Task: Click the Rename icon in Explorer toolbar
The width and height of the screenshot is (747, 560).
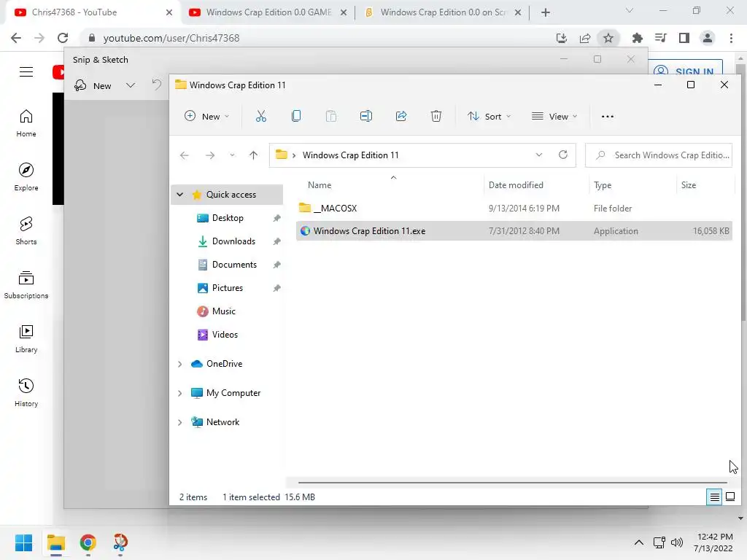Action: point(366,116)
